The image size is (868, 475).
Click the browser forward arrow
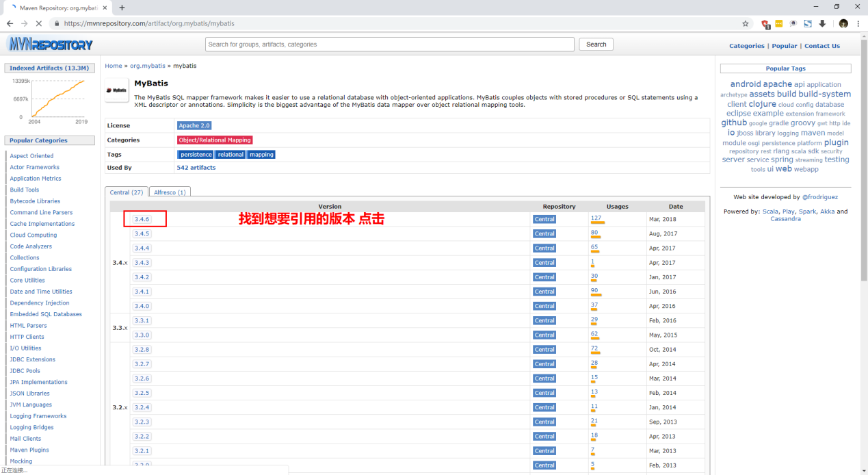(25, 23)
